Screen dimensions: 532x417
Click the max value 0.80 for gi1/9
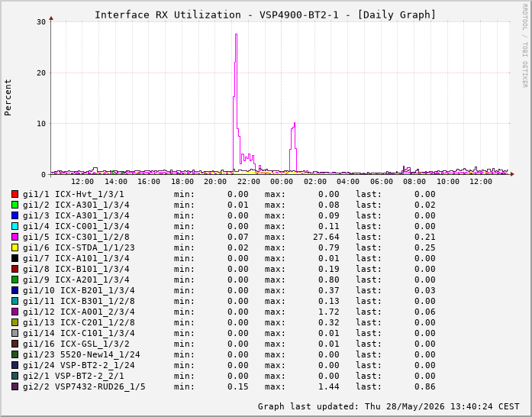[329, 280]
